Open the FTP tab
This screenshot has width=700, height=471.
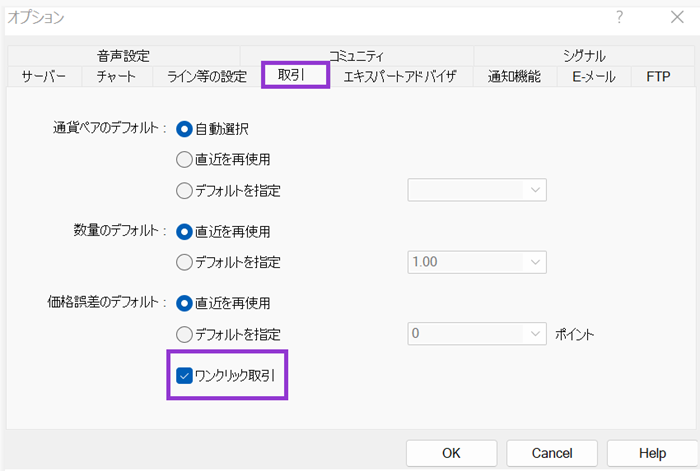(x=658, y=77)
